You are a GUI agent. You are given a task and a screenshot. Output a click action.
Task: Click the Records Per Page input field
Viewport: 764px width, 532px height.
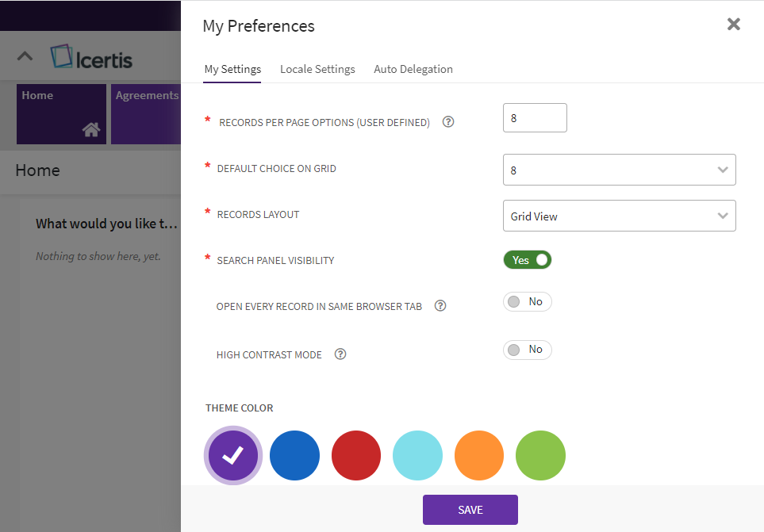[x=535, y=118]
